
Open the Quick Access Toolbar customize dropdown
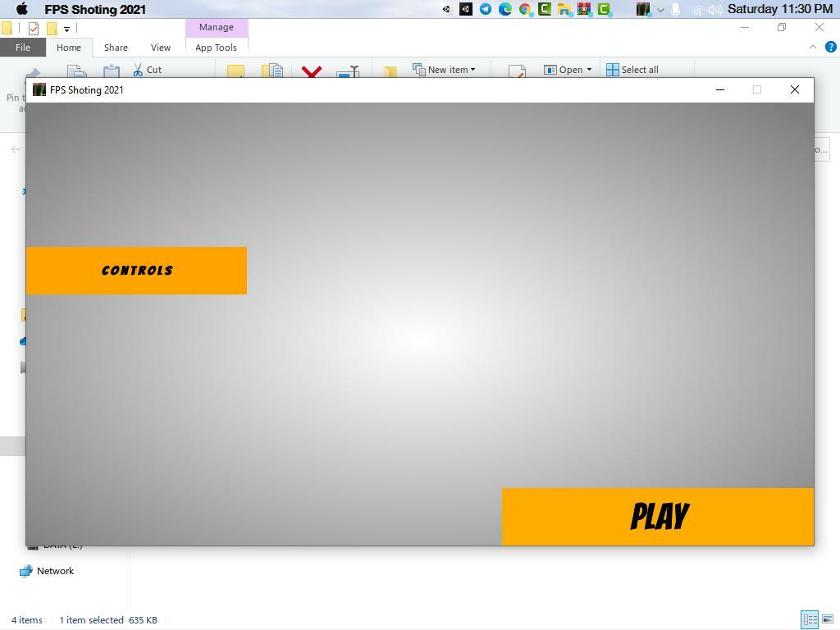pyautogui.click(x=67, y=29)
